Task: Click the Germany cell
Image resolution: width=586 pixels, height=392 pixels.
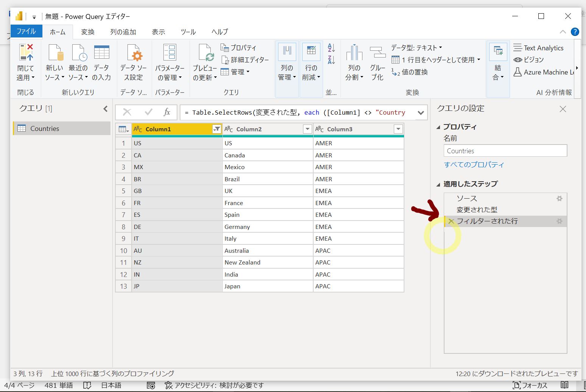Action: tap(268, 227)
